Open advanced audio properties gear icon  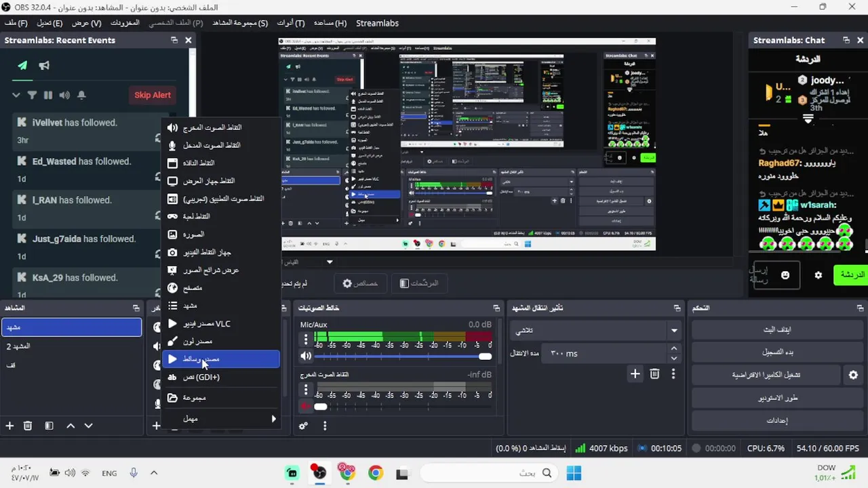point(303,426)
